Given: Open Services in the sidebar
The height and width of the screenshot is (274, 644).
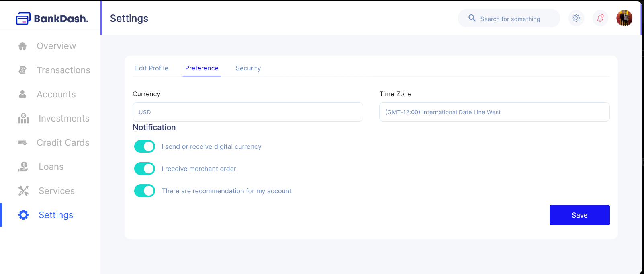Looking at the screenshot, I should tap(57, 191).
